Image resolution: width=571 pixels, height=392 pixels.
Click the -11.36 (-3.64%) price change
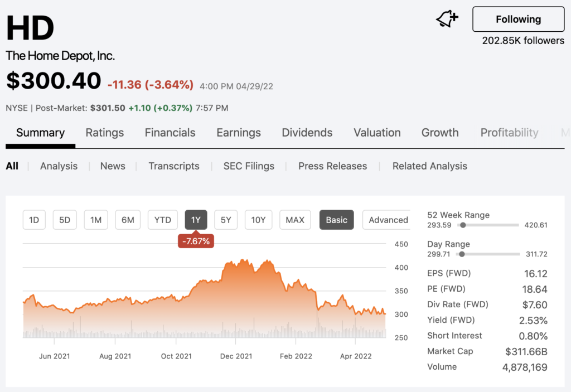151,85
